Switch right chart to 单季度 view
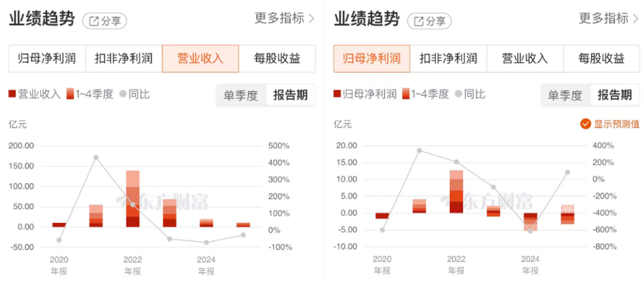This screenshot has width=644, height=285. [x=566, y=95]
